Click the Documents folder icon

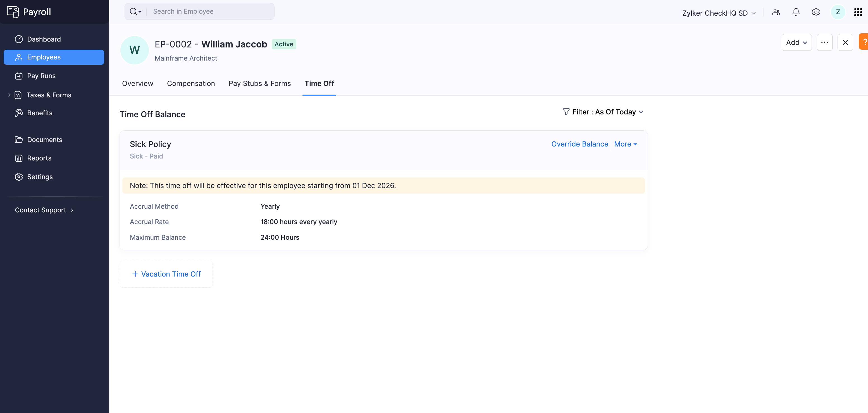tap(18, 140)
